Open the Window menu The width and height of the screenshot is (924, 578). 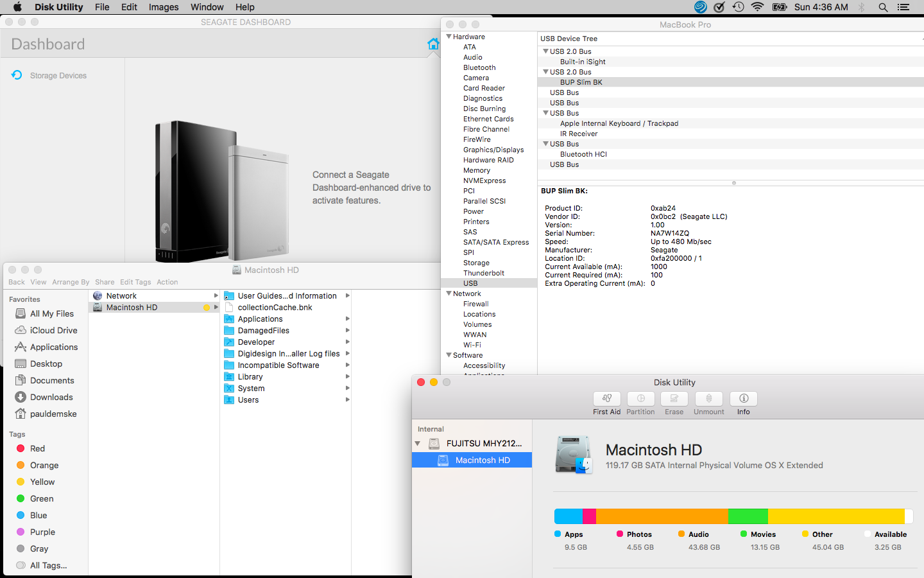207,7
